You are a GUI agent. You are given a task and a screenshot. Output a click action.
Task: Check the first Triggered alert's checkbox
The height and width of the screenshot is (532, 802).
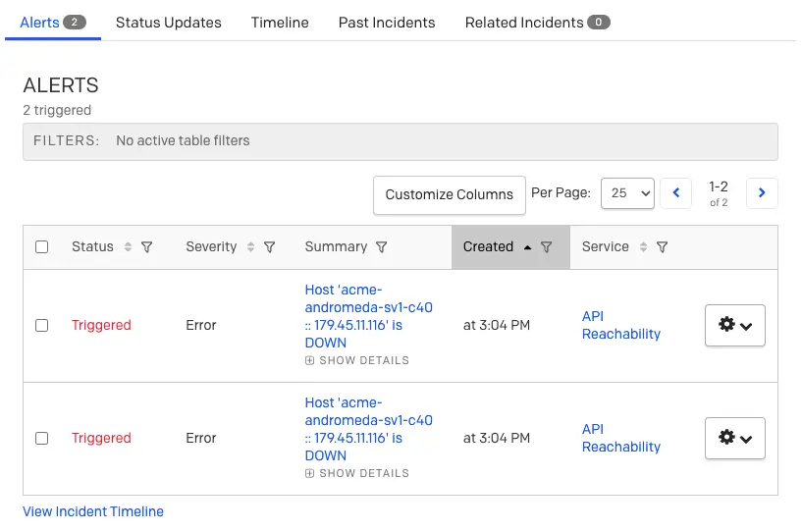42,325
